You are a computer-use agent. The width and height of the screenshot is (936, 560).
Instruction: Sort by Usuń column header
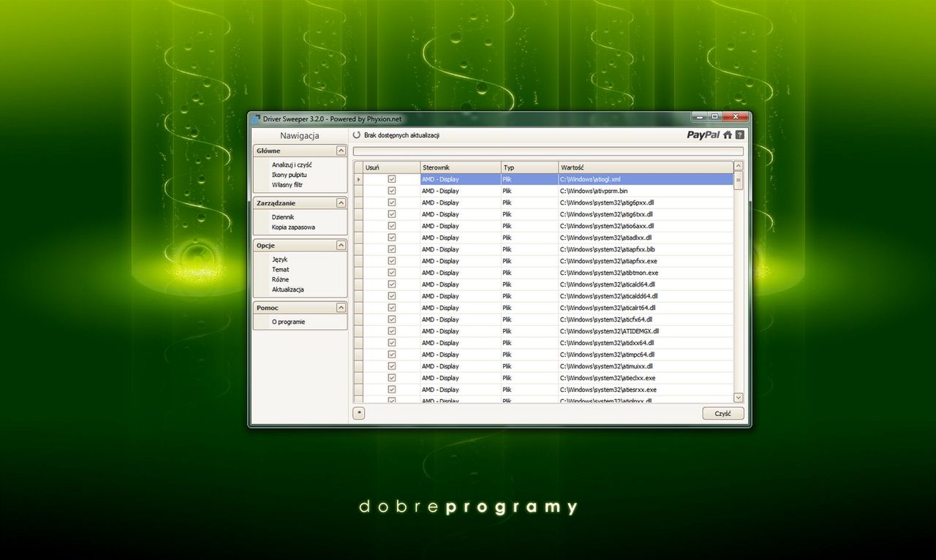coord(391,167)
